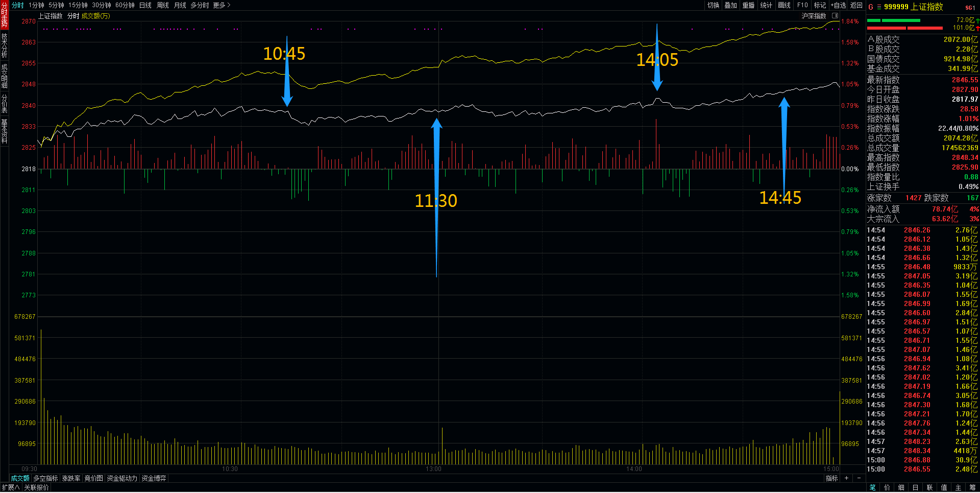Add index to watchlist via +自选
The width and height of the screenshot is (980, 493).
(x=838, y=5)
